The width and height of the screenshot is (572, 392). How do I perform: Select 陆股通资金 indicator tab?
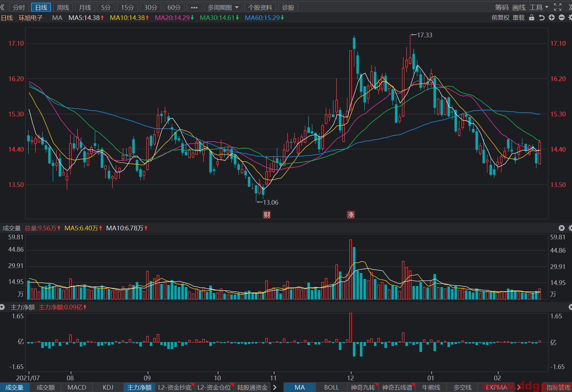(x=252, y=387)
